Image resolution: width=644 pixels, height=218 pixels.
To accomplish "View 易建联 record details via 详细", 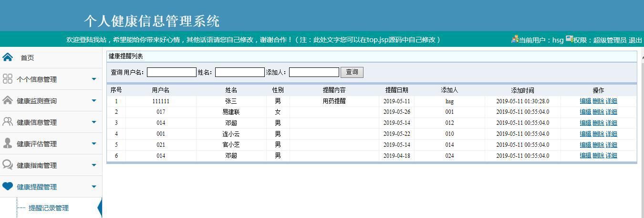I will [611, 112].
